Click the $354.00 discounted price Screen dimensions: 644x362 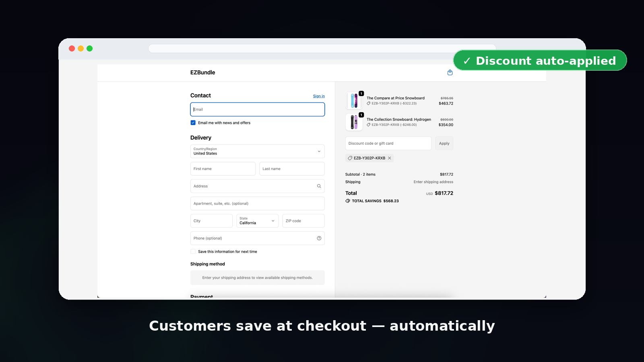click(x=446, y=125)
